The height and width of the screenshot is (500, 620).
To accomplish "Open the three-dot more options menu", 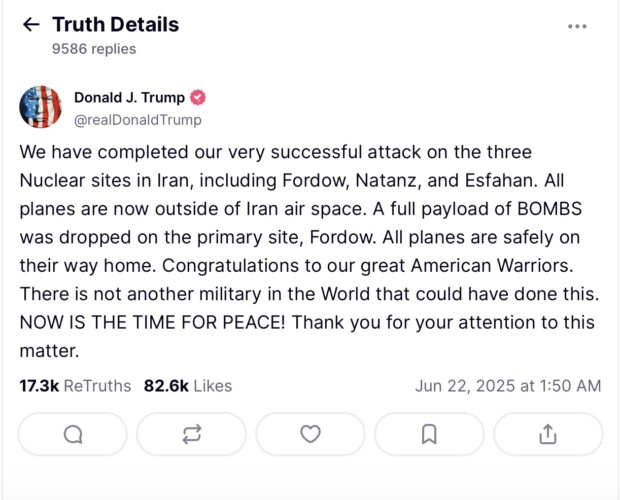I will point(577,26).
